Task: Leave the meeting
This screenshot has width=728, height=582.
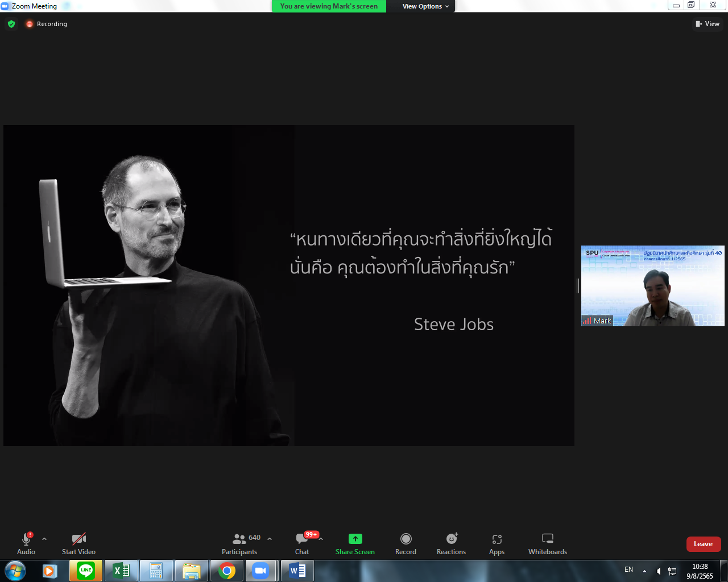Action: pyautogui.click(x=703, y=544)
